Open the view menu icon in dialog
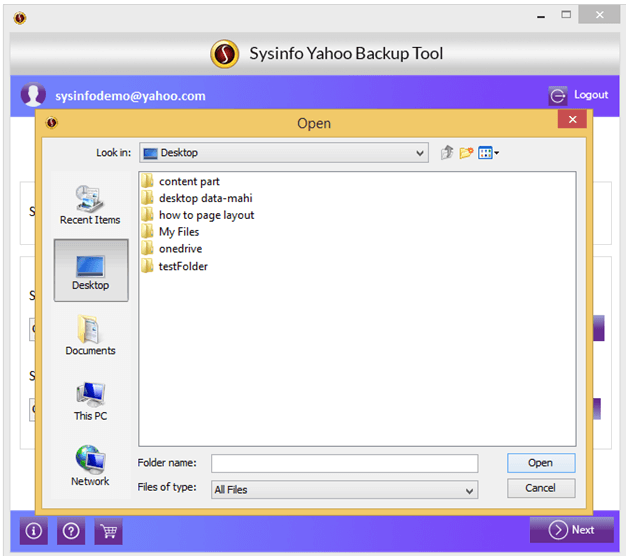The height and width of the screenshot is (560, 628). coord(488,153)
